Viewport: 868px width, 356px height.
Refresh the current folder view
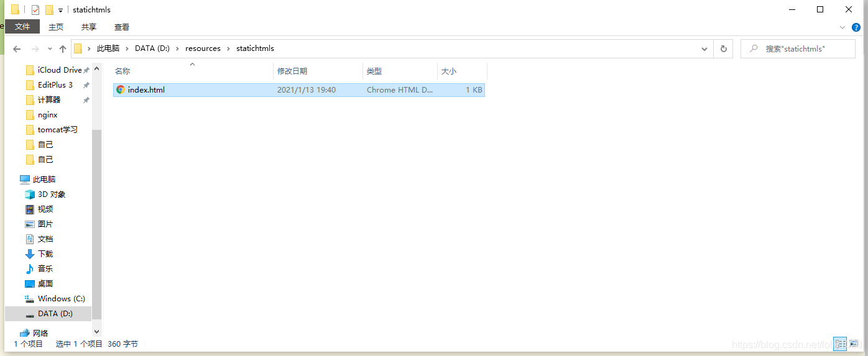coord(723,48)
